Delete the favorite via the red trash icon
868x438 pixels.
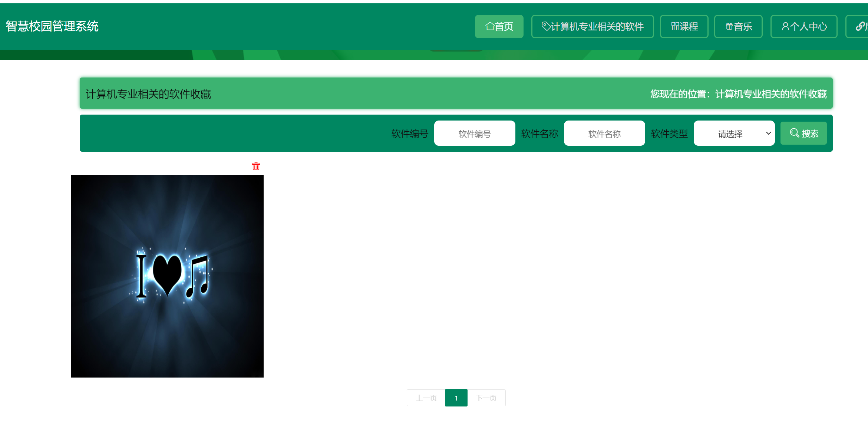point(255,167)
